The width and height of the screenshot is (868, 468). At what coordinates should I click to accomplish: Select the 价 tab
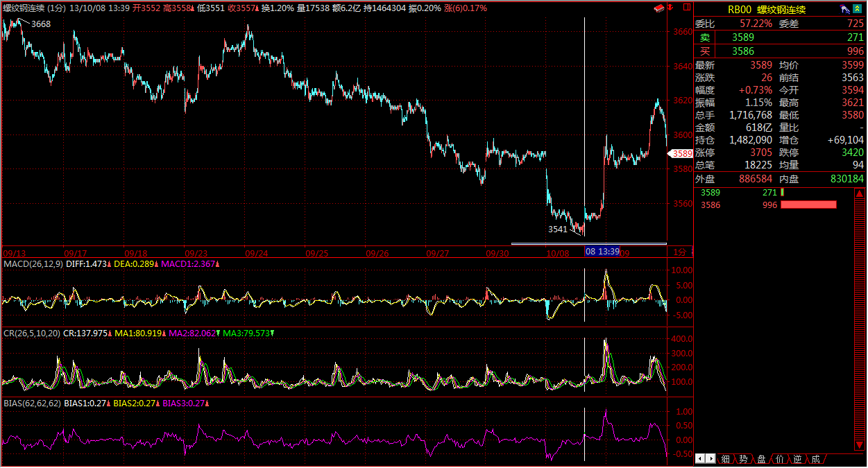pyautogui.click(x=779, y=459)
